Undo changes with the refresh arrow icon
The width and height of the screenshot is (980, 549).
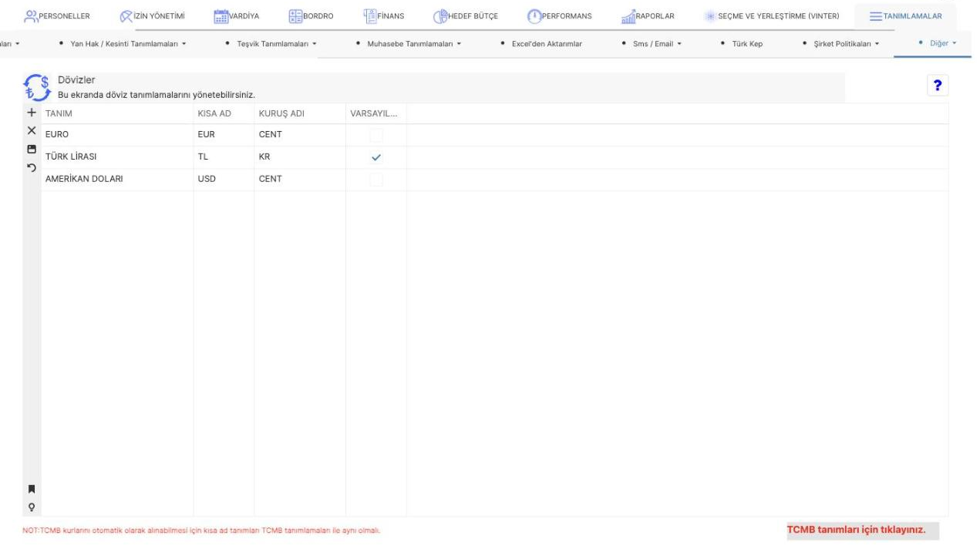[32, 167]
